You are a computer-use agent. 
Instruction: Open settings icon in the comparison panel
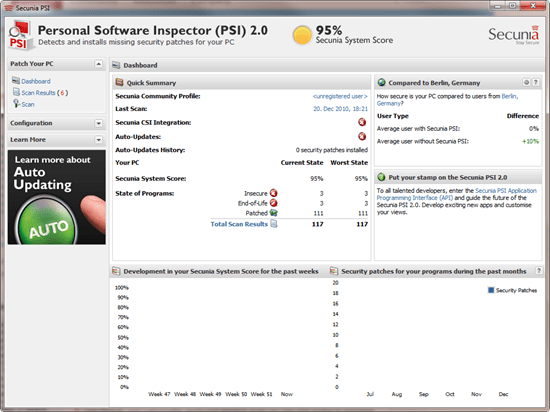(526, 82)
